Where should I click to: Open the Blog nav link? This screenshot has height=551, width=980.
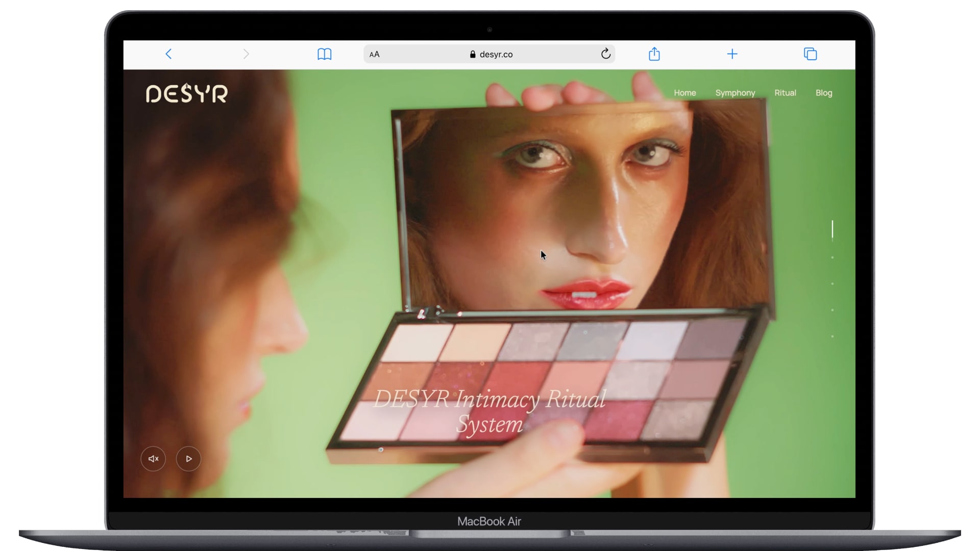click(824, 93)
